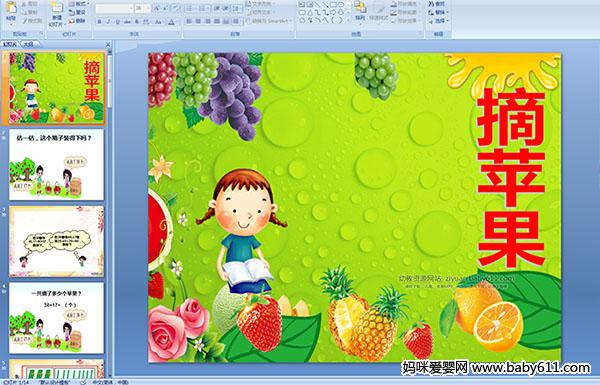
Task: Toggle Bold formatting
Action: (x=99, y=22)
